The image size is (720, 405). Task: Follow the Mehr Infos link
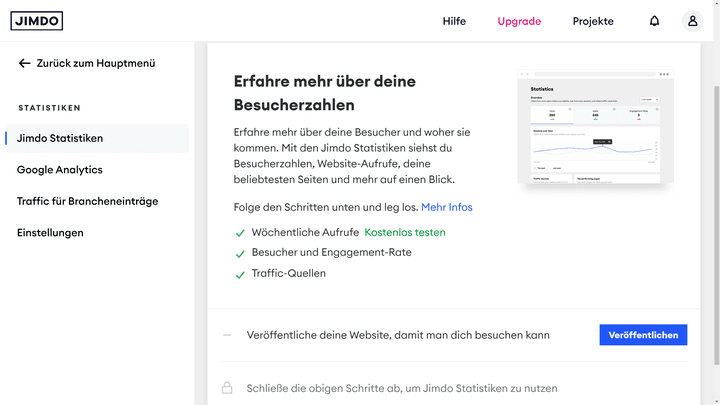click(x=447, y=207)
